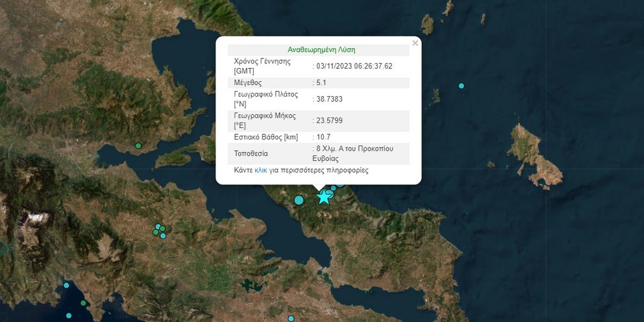Image resolution: width=644 pixels, height=322 pixels.
Task: Select the 'Αναθεωρημένη Λύση' popup header
Action: pos(321,49)
